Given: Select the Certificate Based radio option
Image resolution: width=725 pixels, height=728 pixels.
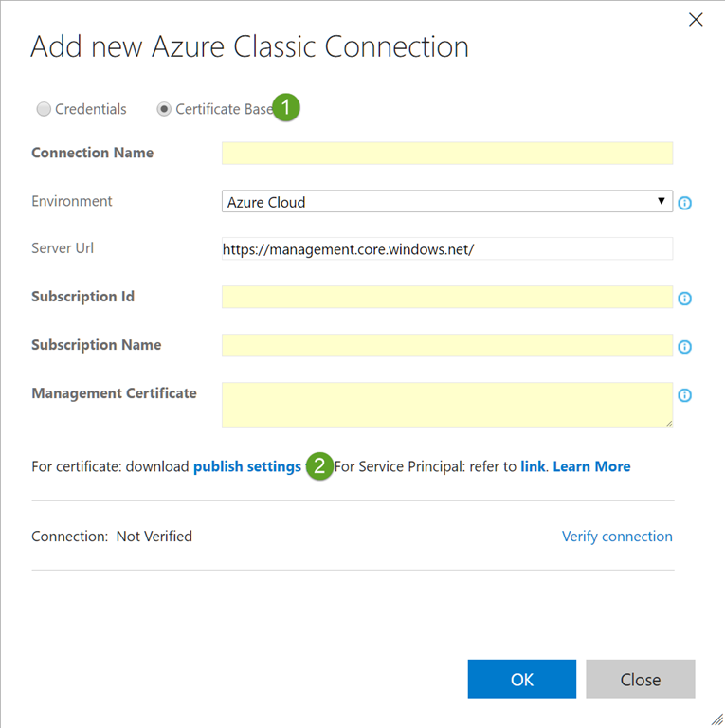Looking at the screenshot, I should coord(164,109).
